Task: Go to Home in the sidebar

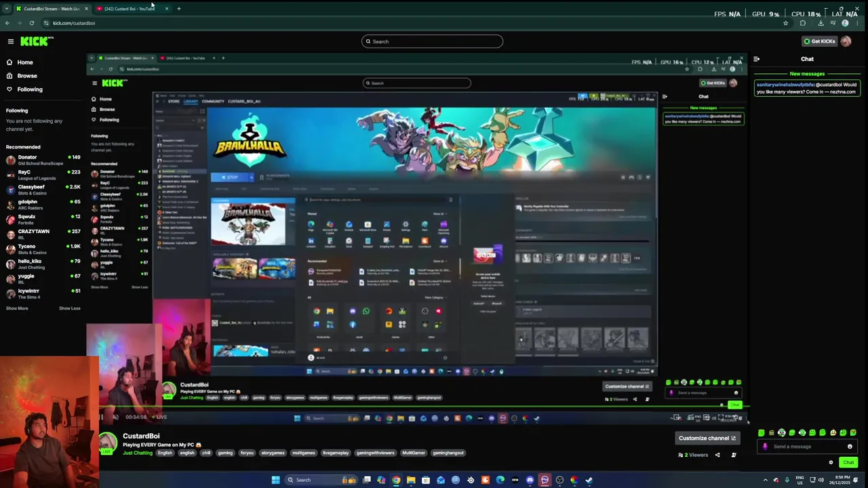Action: (25, 62)
